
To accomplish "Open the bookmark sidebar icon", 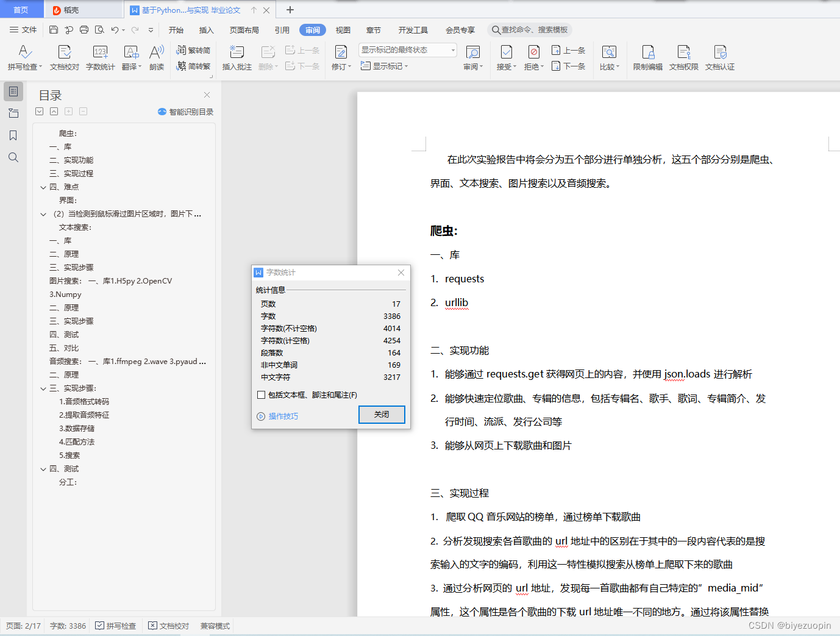I will click(13, 135).
